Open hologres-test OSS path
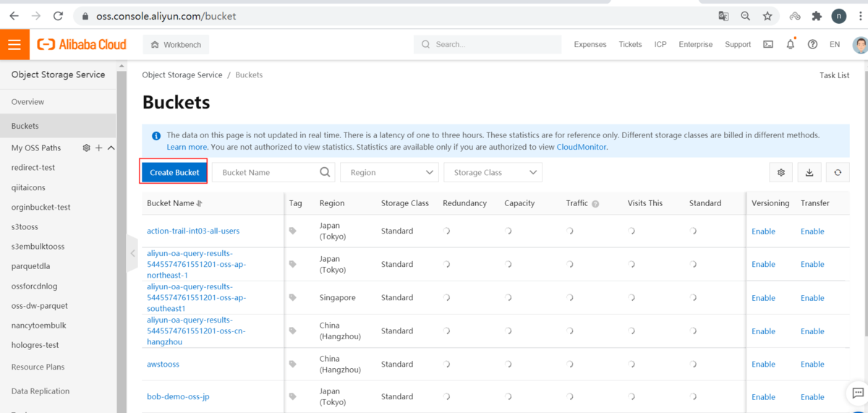 click(x=35, y=345)
